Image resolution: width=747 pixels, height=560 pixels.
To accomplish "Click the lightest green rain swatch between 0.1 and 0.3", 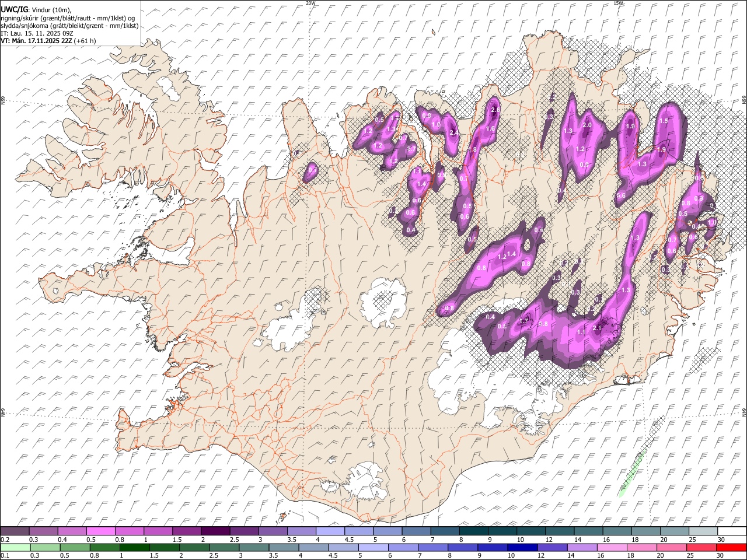I will pyautogui.click(x=15, y=547).
